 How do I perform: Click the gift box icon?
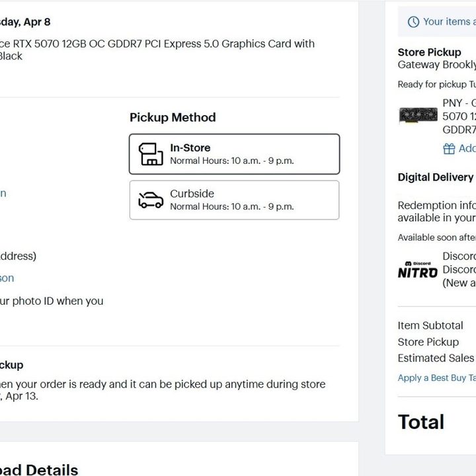pyautogui.click(x=449, y=149)
